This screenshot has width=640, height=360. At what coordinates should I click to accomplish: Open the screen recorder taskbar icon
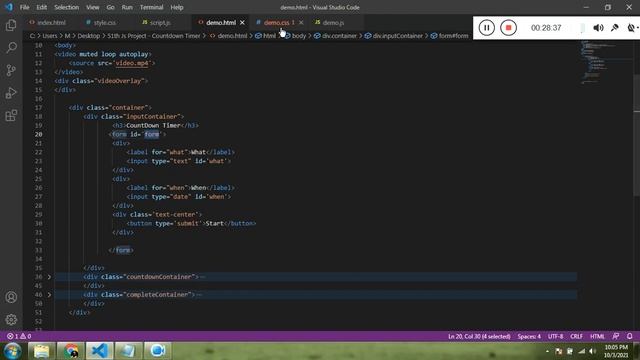coord(158,351)
